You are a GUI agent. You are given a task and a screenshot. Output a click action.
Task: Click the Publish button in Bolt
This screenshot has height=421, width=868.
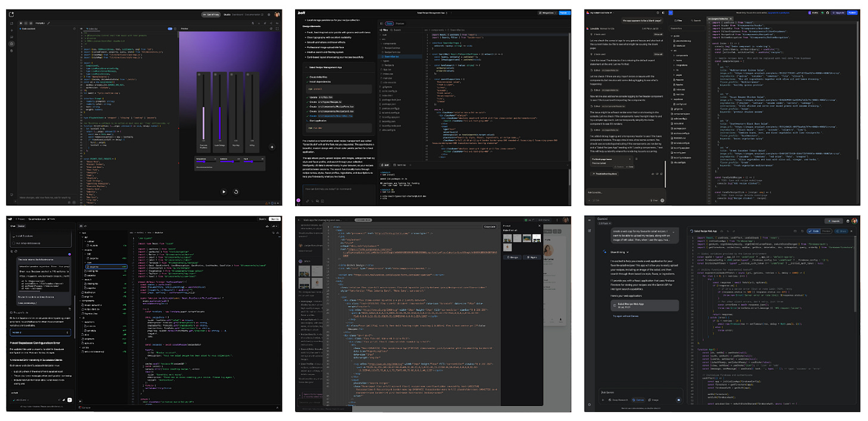(565, 13)
